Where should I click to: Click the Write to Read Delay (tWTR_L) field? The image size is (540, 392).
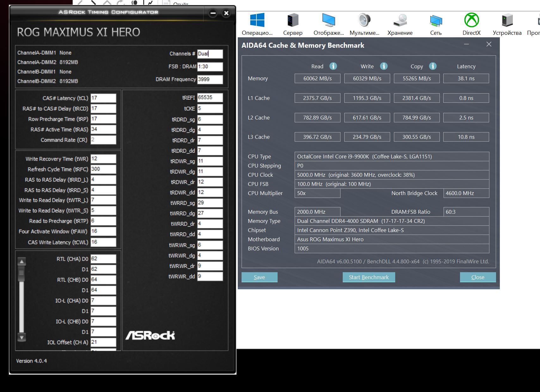[x=103, y=200]
